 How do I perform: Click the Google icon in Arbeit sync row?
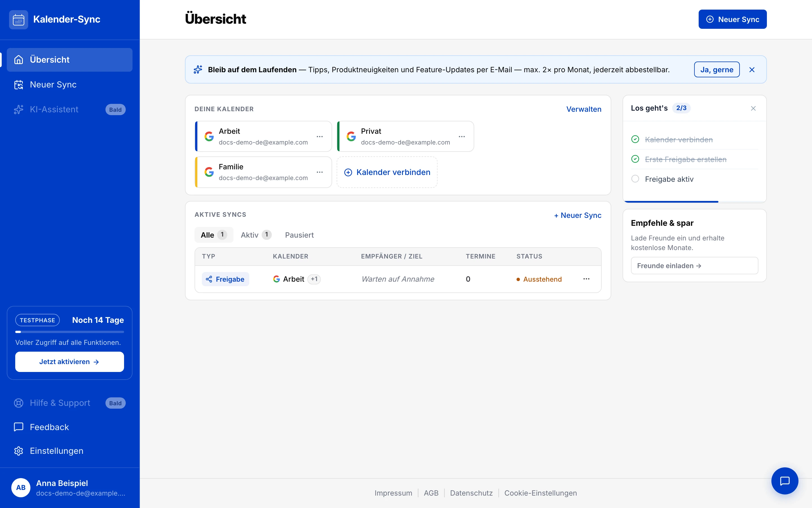(277, 279)
